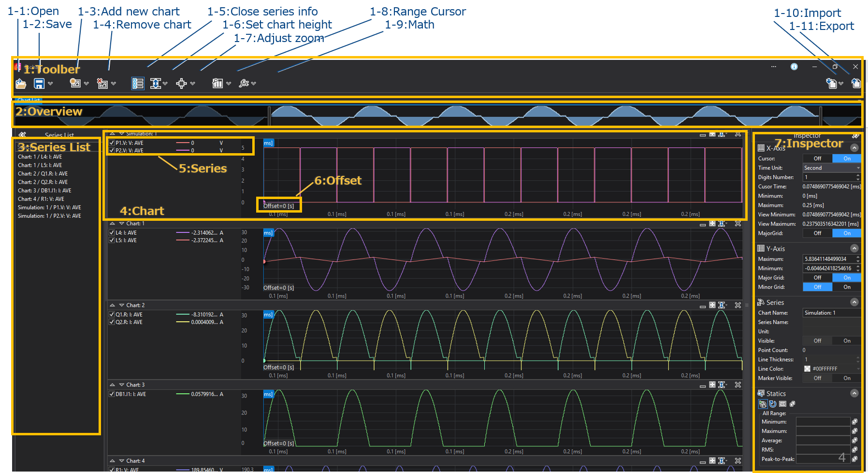Click the [ms] unit tag in Chart: 1

click(x=268, y=233)
